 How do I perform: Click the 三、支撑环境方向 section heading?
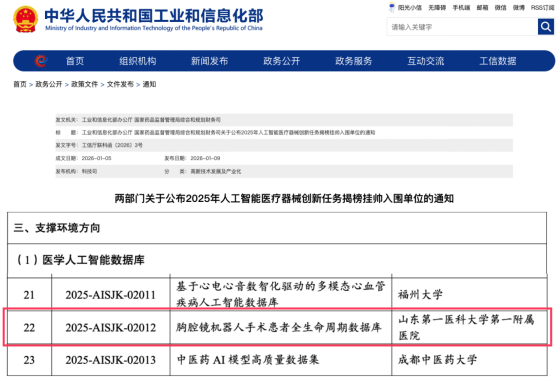(x=57, y=228)
